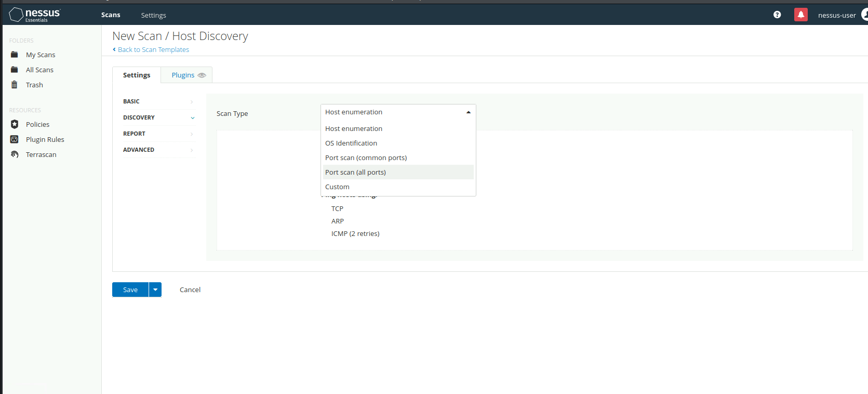868x394 pixels.
Task: Switch to the Plugins tab
Action: pos(183,75)
